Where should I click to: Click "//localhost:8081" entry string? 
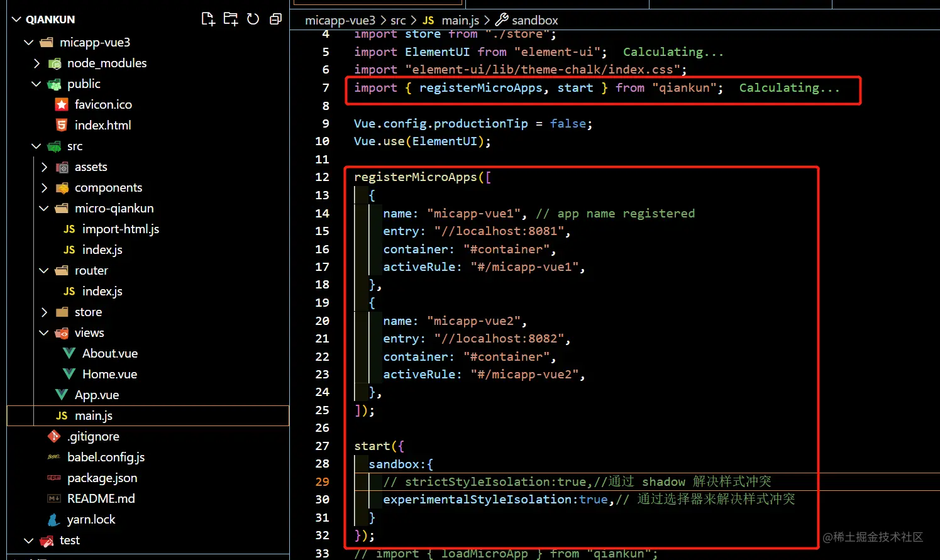499,231
